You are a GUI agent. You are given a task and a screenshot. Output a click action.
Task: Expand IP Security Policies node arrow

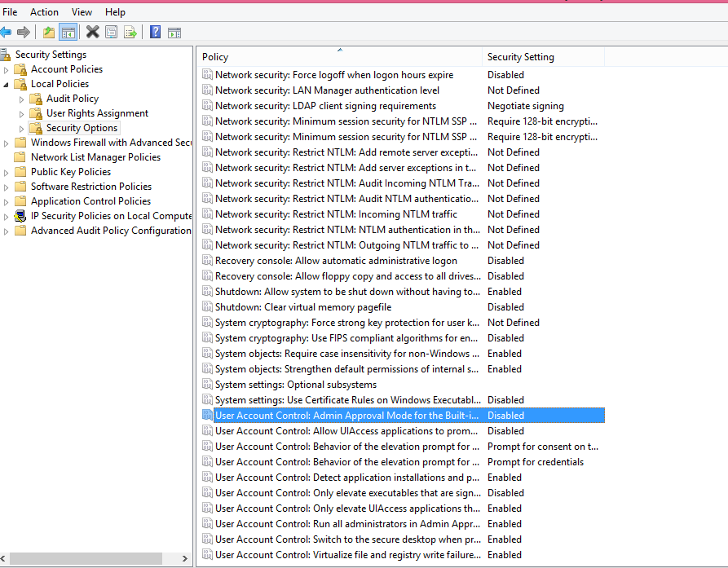[7, 217]
